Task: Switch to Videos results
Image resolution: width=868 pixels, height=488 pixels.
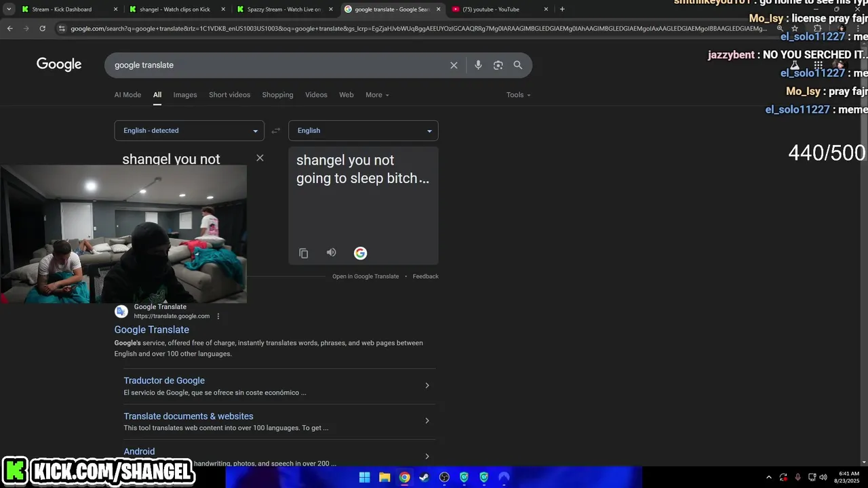Action: click(x=316, y=95)
